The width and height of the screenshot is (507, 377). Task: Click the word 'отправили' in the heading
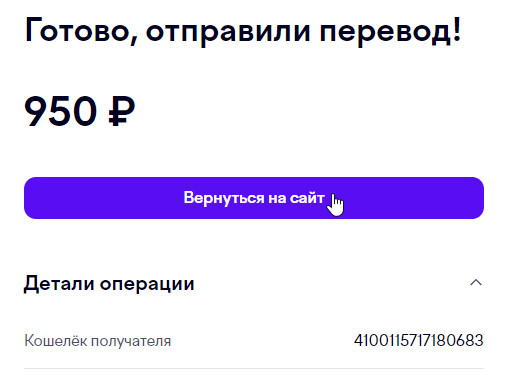[228, 33]
